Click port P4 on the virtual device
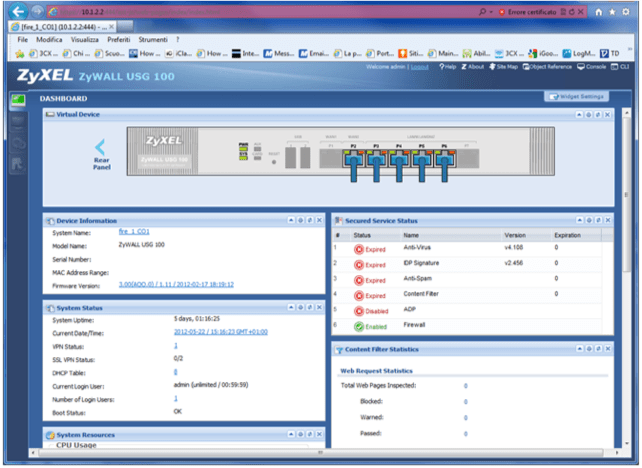This screenshot has width=642, height=468. point(399,163)
